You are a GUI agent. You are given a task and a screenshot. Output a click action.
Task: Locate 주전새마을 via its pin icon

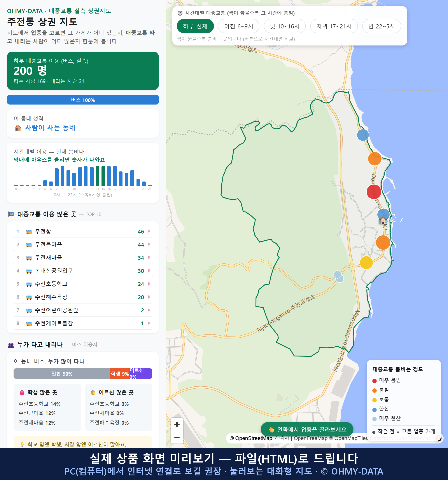[x=149, y=258]
